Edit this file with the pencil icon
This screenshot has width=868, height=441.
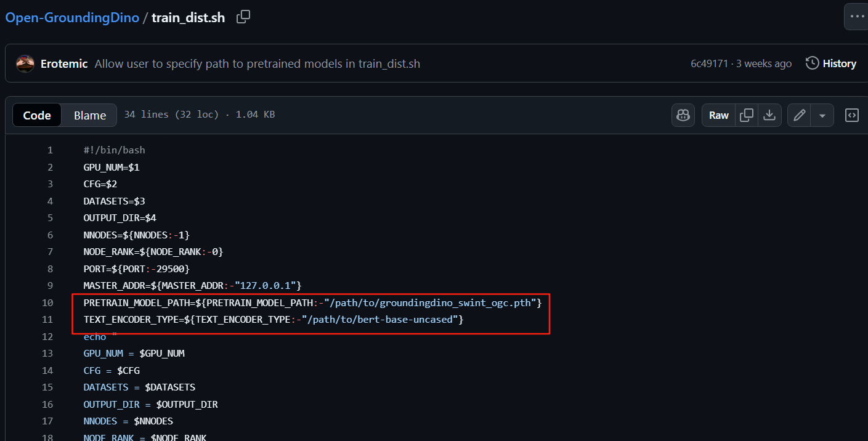click(799, 115)
